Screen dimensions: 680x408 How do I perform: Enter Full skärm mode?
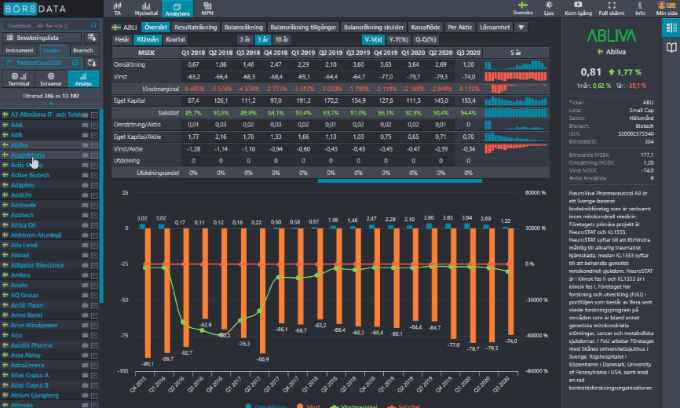[x=611, y=8]
